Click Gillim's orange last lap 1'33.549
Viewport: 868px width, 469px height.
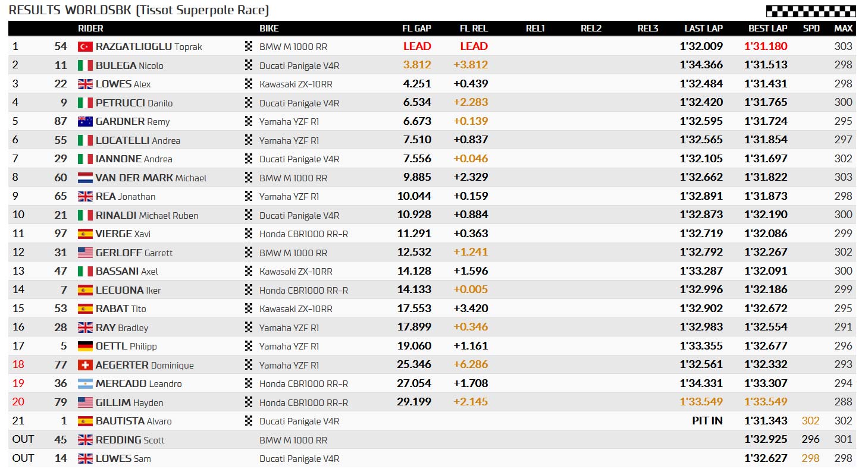tap(701, 402)
